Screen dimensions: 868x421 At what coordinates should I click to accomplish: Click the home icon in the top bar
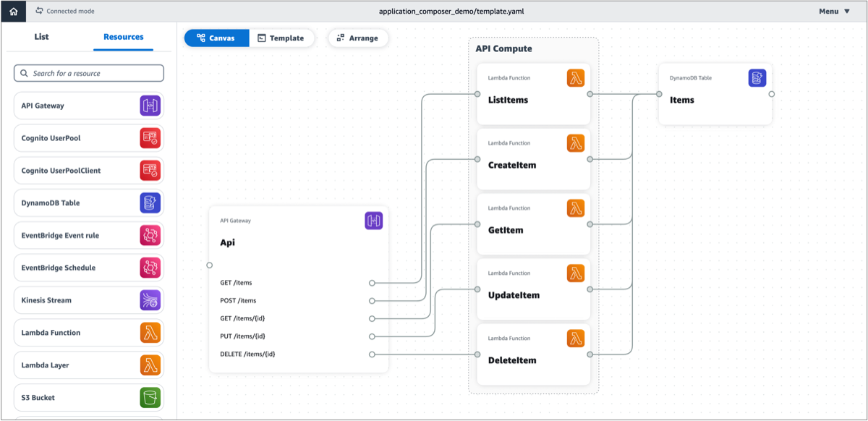[12, 11]
